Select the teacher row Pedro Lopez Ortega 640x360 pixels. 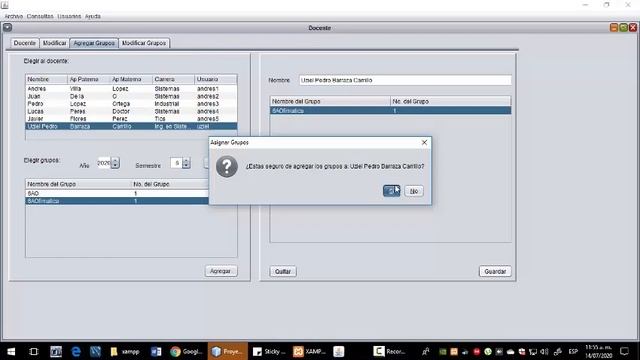(x=131, y=104)
